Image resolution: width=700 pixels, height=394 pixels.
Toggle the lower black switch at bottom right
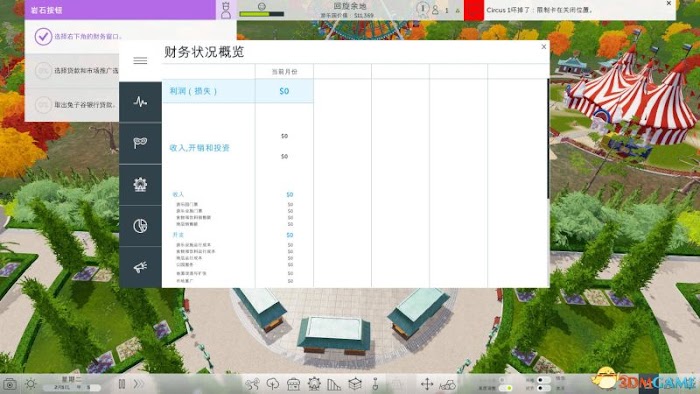click(543, 388)
